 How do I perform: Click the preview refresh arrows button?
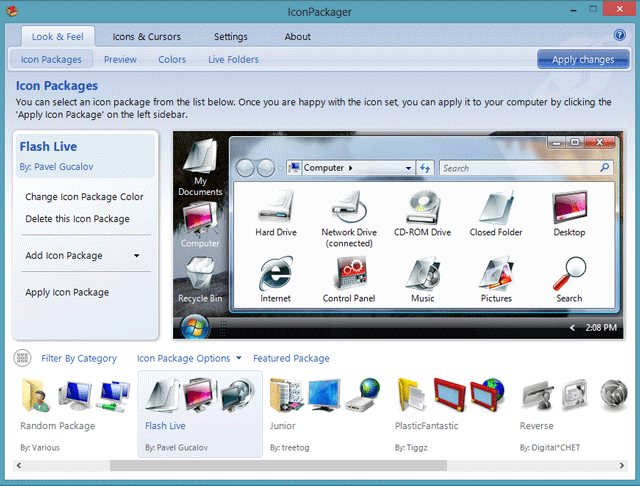(425, 168)
